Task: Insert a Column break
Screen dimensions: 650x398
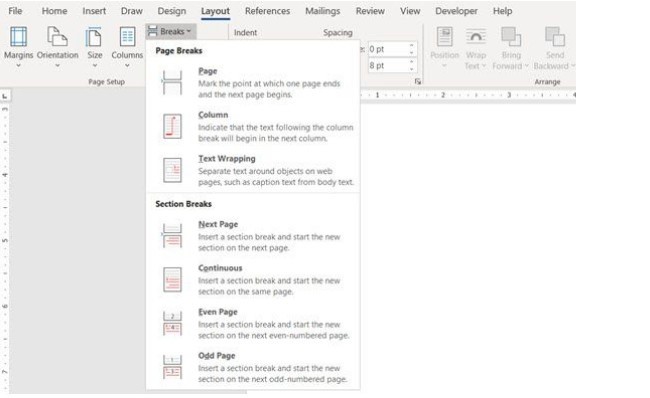Action: tap(253, 126)
